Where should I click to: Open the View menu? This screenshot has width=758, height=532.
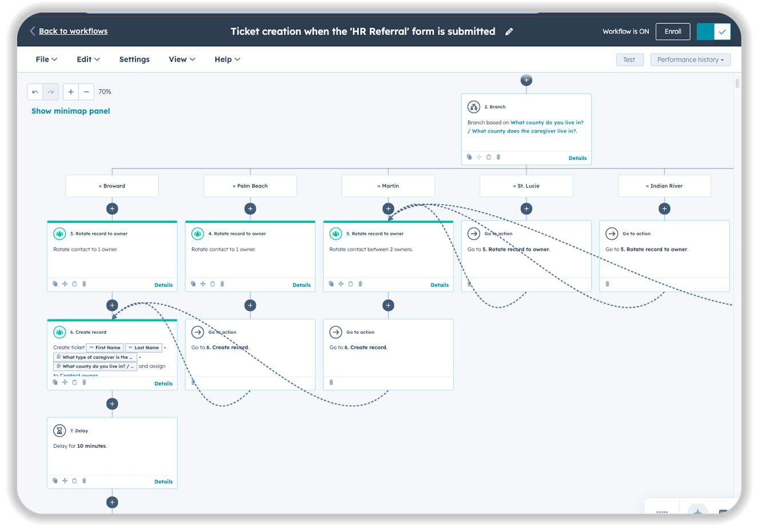click(x=182, y=59)
